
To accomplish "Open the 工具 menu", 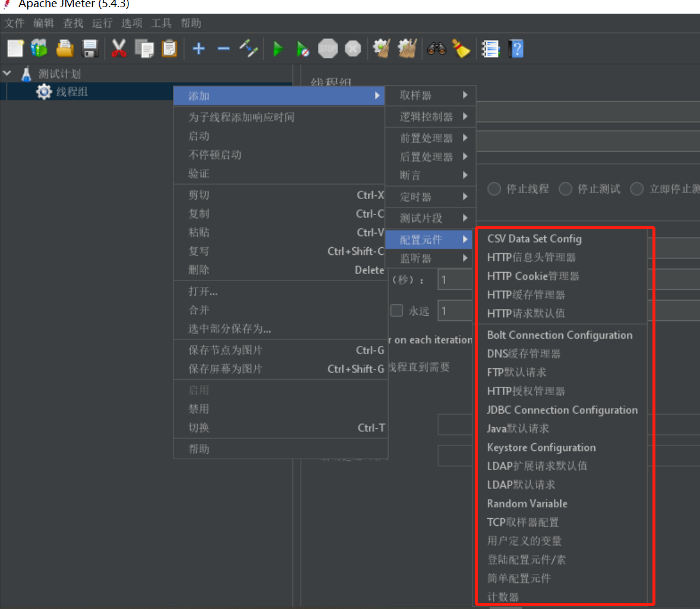I will coord(161,23).
